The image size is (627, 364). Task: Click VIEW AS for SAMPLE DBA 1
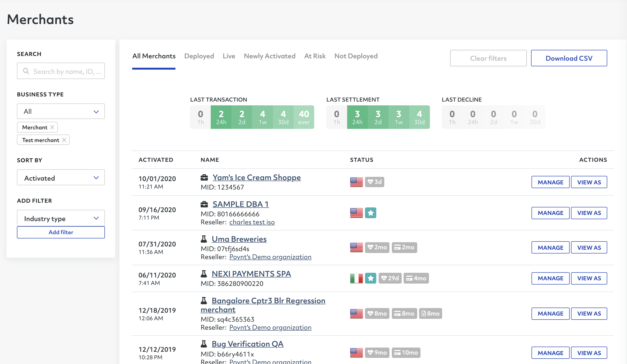point(589,213)
